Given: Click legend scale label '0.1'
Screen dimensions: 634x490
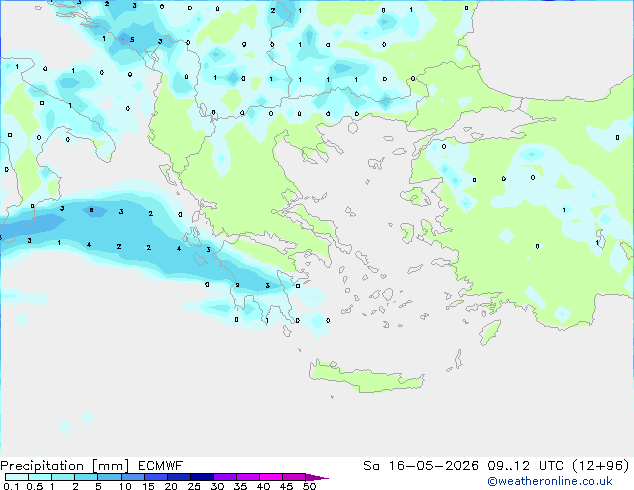Looking at the screenshot, I should point(11,486).
